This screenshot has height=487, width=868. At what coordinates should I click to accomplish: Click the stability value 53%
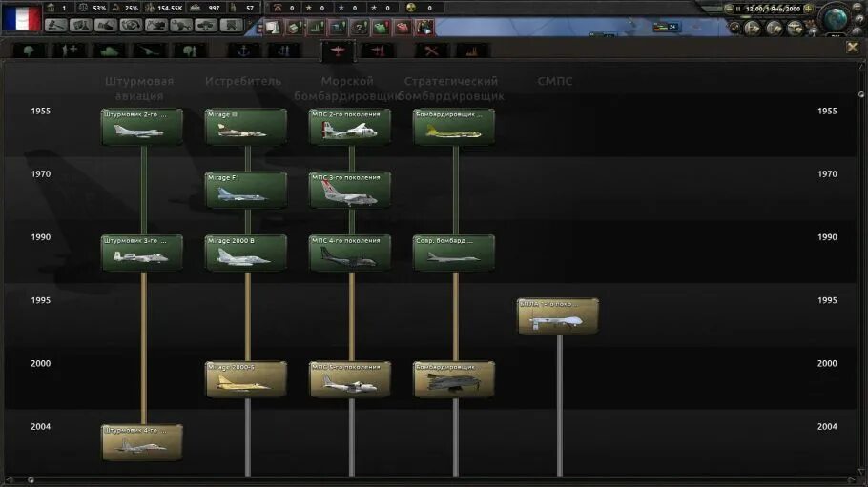click(x=93, y=8)
